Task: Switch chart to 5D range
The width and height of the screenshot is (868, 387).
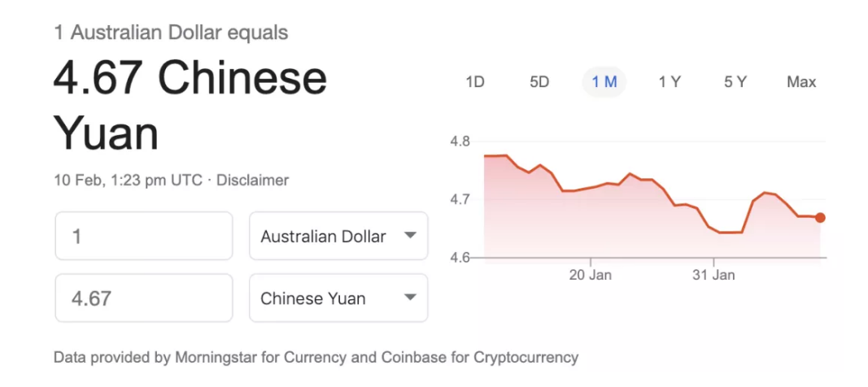Action: point(539,82)
